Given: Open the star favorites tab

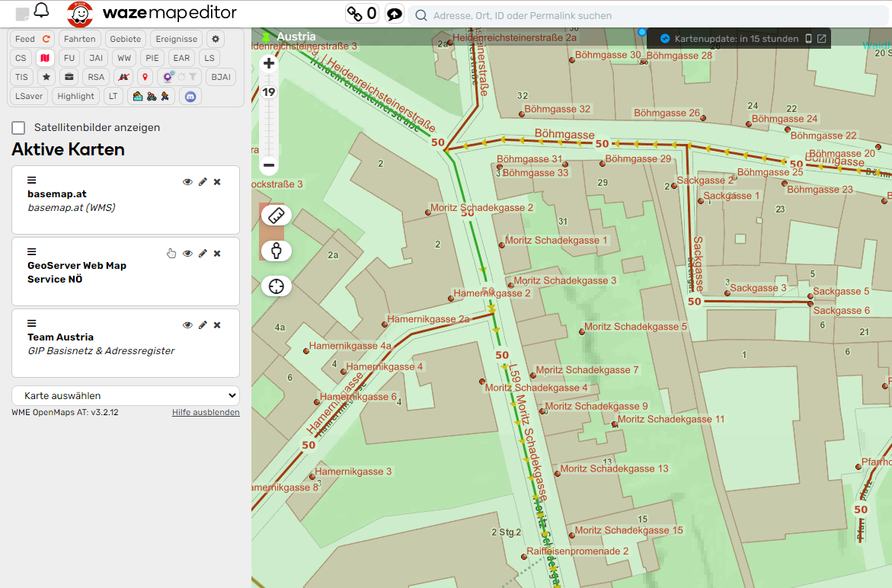Looking at the screenshot, I should (46, 77).
